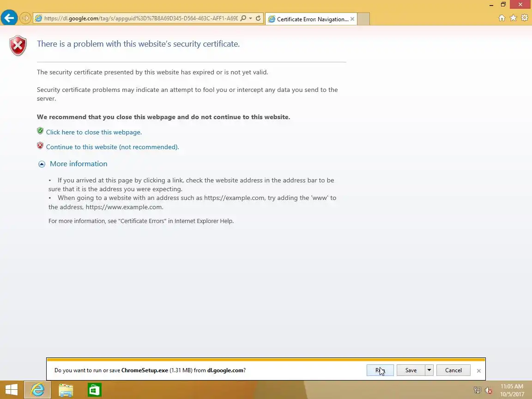Viewport: 532px width, 399px height.
Task: Click here to close this webpage link
Action: pyautogui.click(x=94, y=132)
